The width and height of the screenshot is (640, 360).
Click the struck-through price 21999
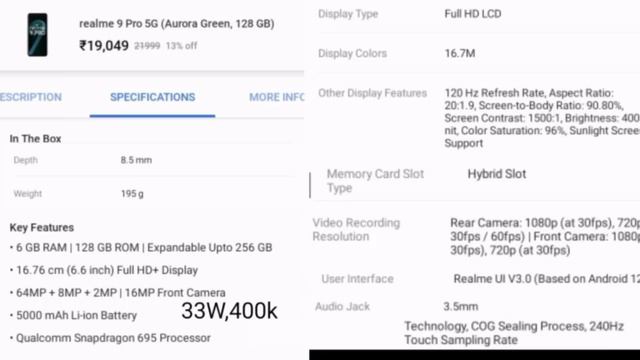[x=147, y=46]
